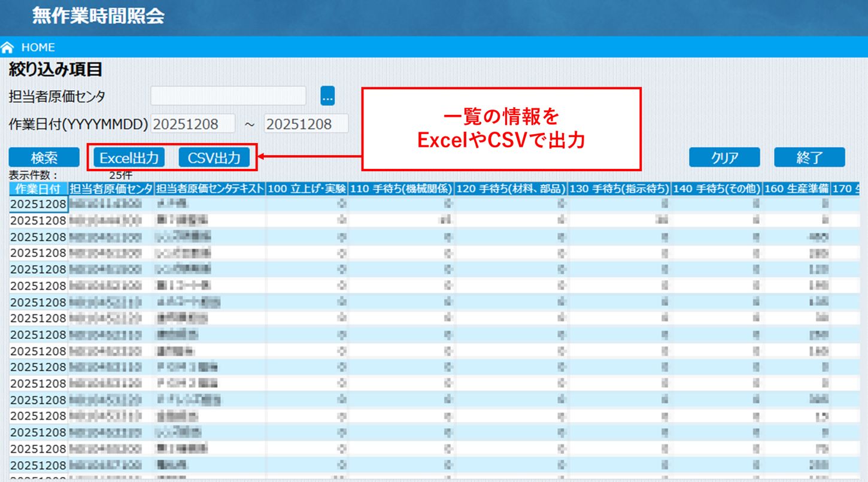The image size is (868, 482).
Task: Click the 担当者原価センタ column header
Action: tap(110, 188)
